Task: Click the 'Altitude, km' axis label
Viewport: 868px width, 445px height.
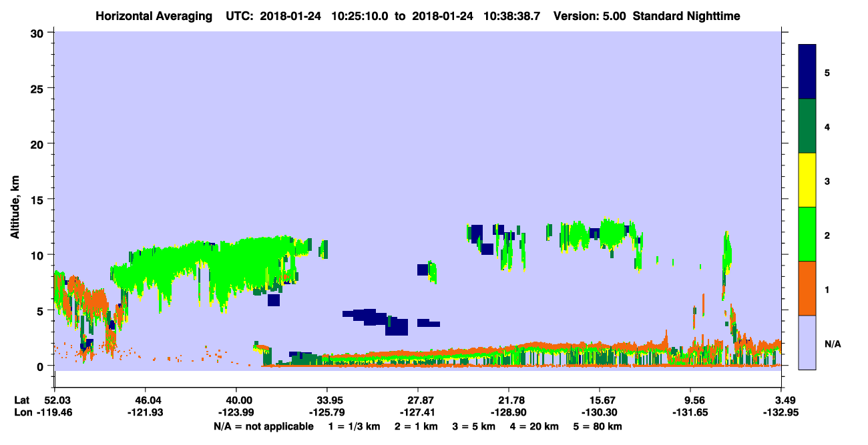Action: point(15,207)
